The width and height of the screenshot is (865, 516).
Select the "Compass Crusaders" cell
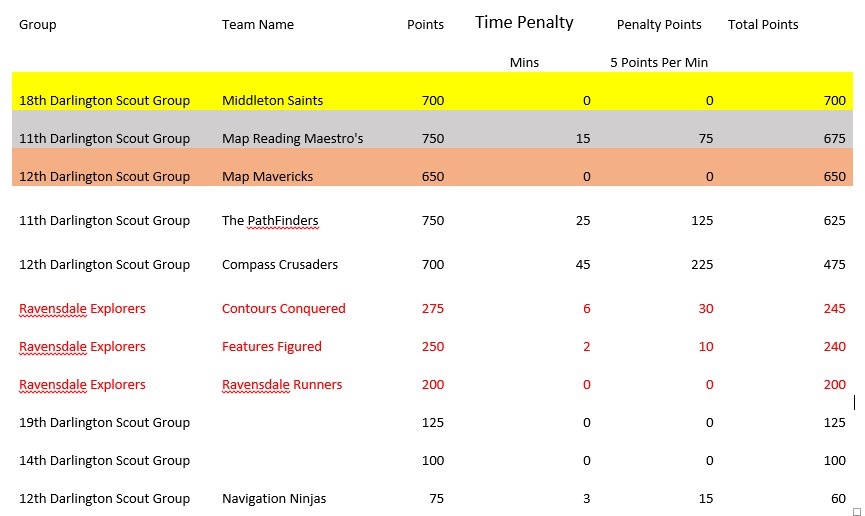280,265
